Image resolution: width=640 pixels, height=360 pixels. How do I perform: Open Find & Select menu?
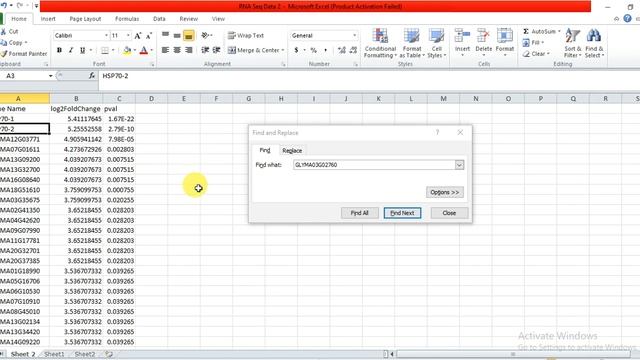coord(594,43)
